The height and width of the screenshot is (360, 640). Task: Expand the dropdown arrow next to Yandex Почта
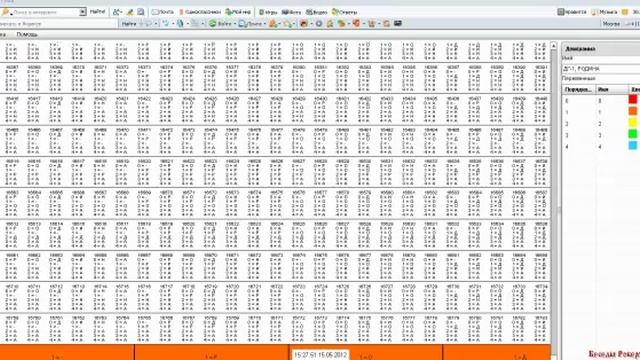click(x=264, y=24)
